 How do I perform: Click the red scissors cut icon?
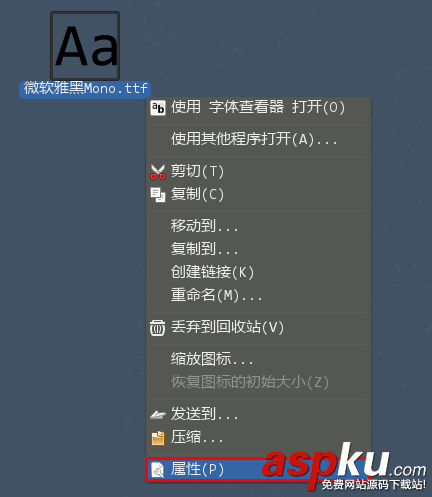[x=158, y=172]
